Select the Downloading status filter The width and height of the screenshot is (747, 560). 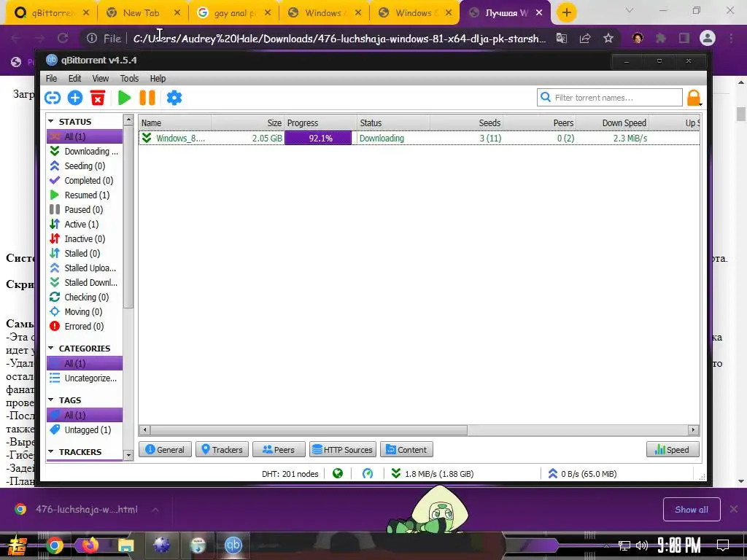(x=85, y=152)
